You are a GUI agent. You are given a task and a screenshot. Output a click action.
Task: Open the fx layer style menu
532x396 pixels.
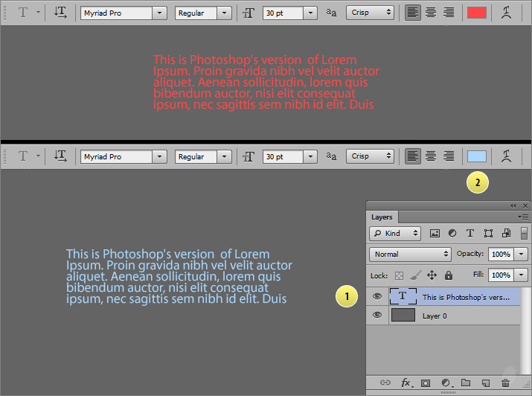[x=406, y=383]
